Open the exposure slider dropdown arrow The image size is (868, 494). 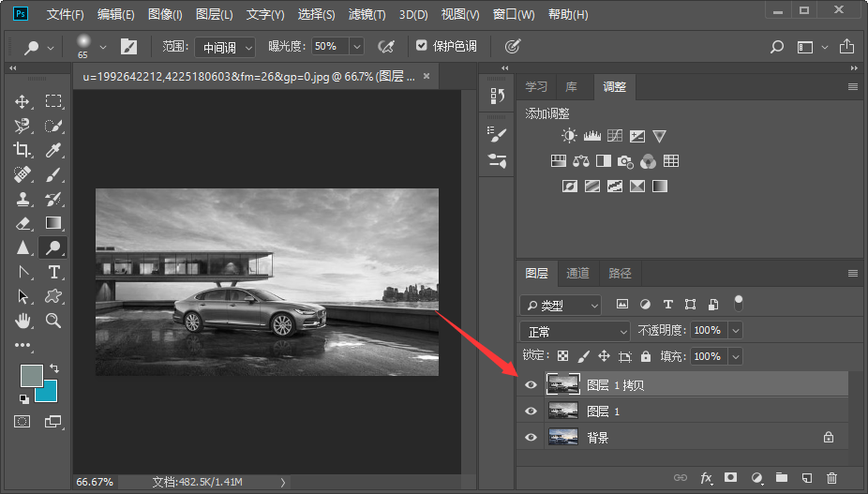click(357, 47)
